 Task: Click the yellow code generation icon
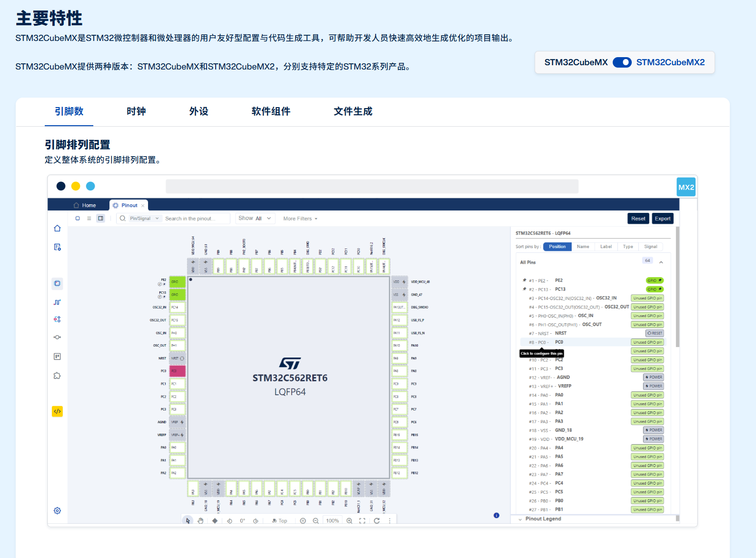(57, 411)
